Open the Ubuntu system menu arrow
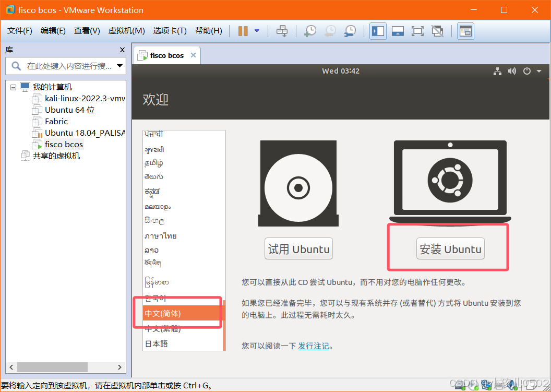 point(538,72)
